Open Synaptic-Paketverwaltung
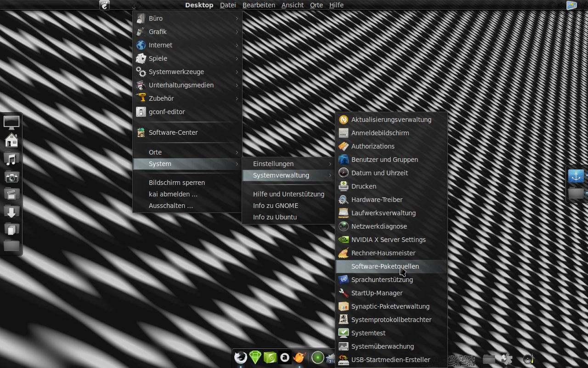Image resolution: width=588 pixels, height=368 pixels. 391,306
